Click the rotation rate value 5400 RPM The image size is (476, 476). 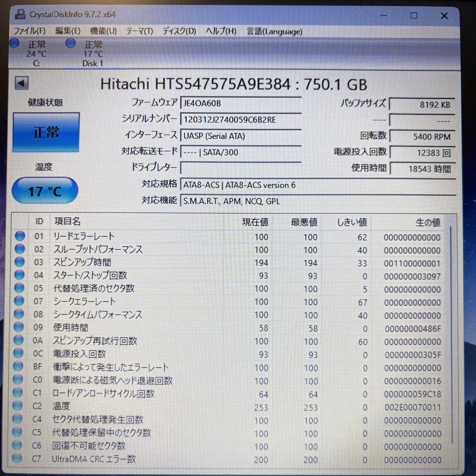422,137
